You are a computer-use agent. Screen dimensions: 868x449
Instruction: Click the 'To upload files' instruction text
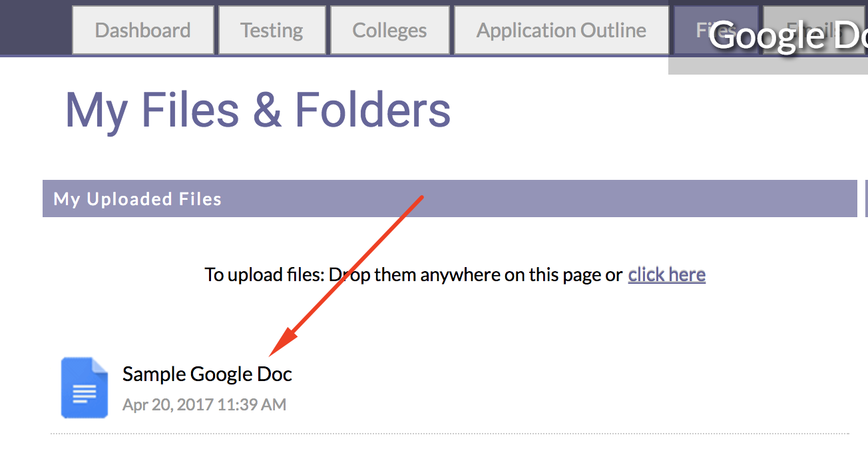click(413, 274)
